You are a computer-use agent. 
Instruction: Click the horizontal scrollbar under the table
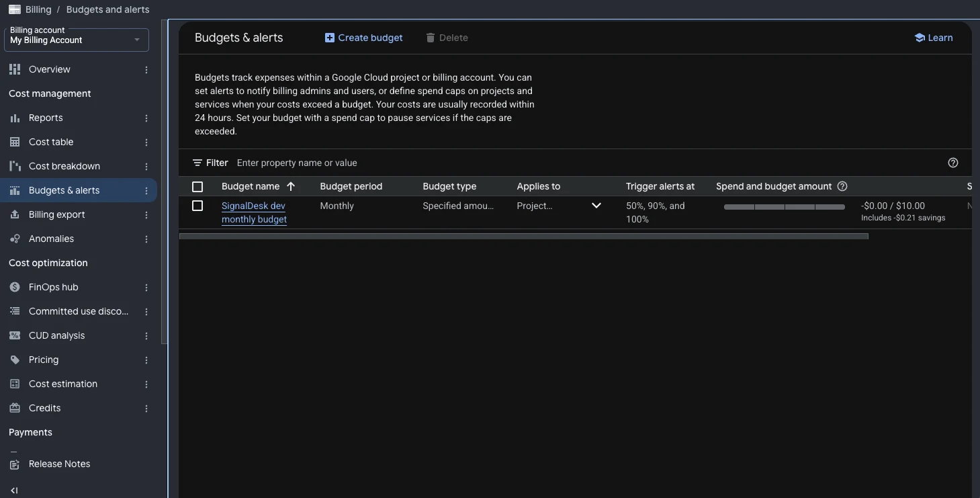coord(524,237)
